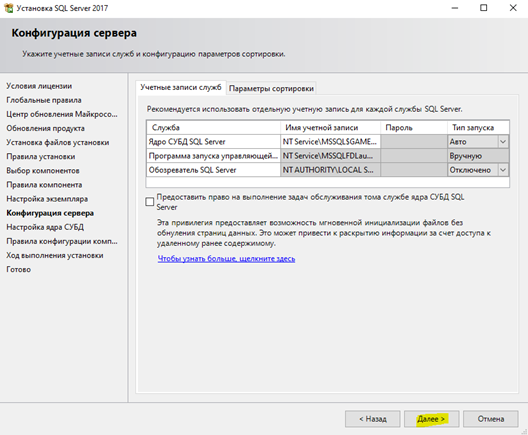Maximize the setup window
The image size is (528, 435).
click(484, 8)
